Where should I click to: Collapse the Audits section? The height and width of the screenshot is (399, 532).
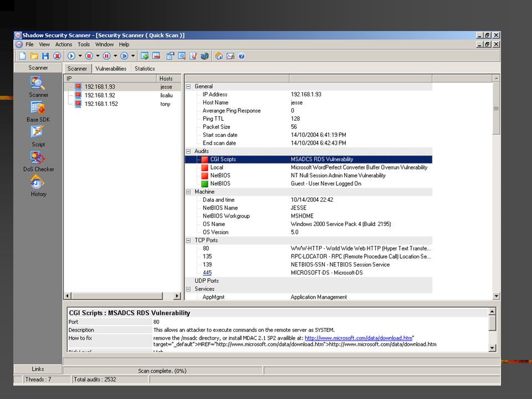coord(188,151)
